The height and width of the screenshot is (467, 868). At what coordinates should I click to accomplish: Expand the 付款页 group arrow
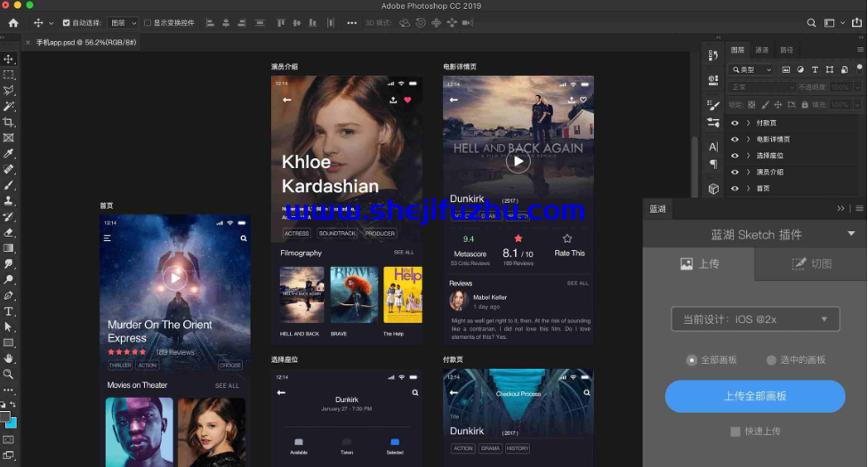(749, 123)
